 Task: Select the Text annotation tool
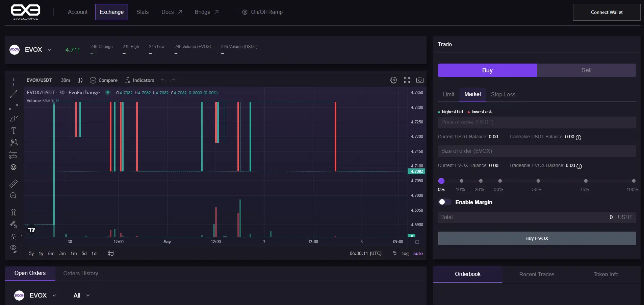[x=14, y=131]
